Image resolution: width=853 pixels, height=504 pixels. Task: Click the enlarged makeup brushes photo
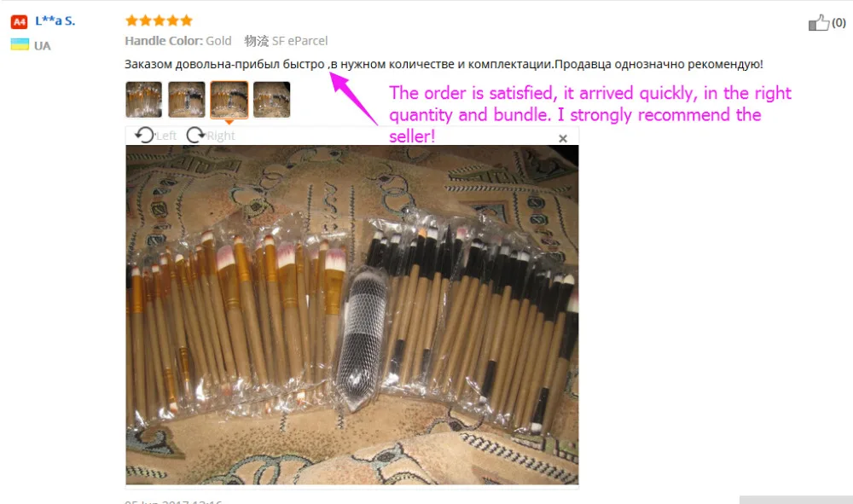pyautogui.click(x=352, y=315)
